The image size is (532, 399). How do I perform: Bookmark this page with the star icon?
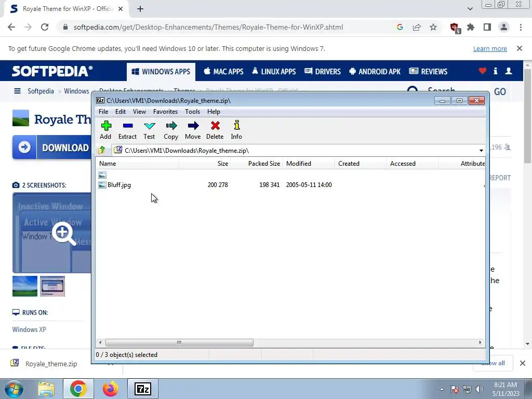[433, 27]
